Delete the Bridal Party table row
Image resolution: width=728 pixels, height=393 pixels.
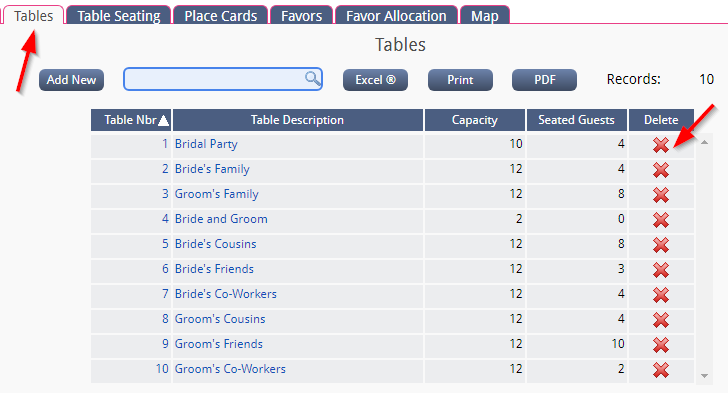pos(661,145)
